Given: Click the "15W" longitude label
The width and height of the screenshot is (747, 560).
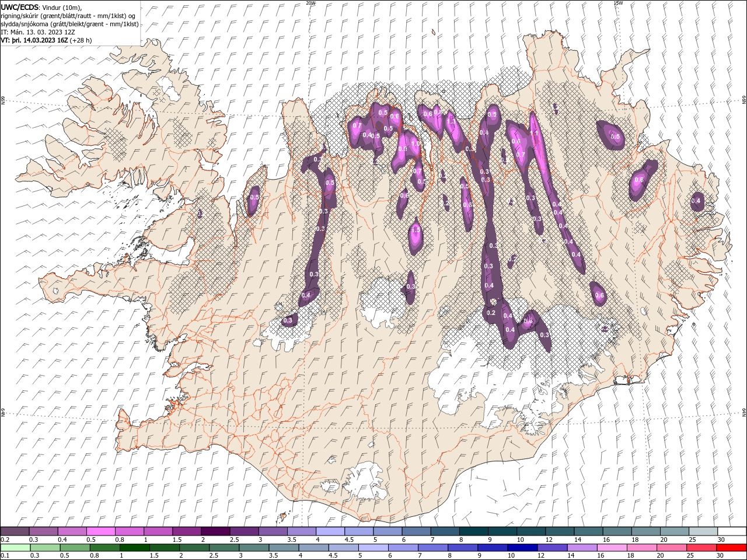Looking at the screenshot, I should pyautogui.click(x=618, y=3).
